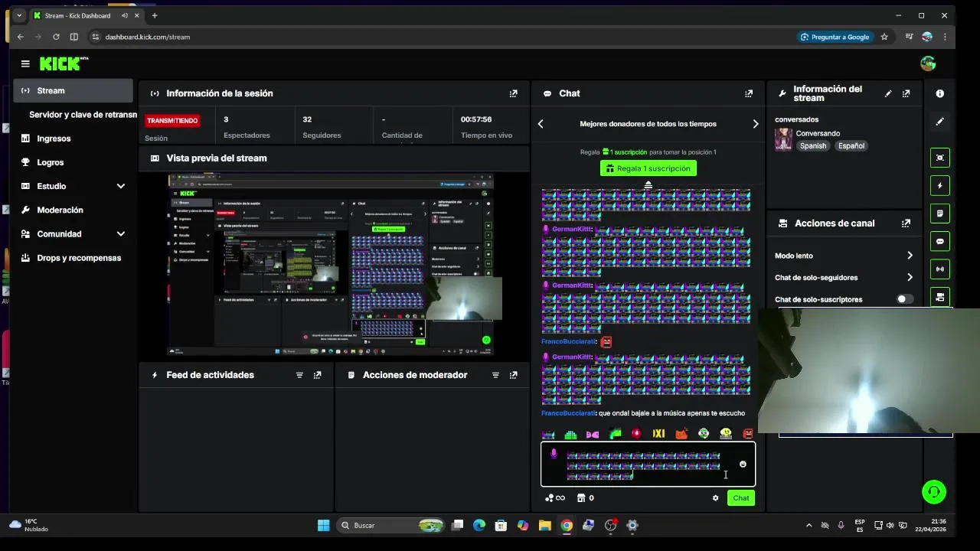The image size is (980, 551).
Task: Pop out the Información del stream panel
Action: (x=906, y=93)
